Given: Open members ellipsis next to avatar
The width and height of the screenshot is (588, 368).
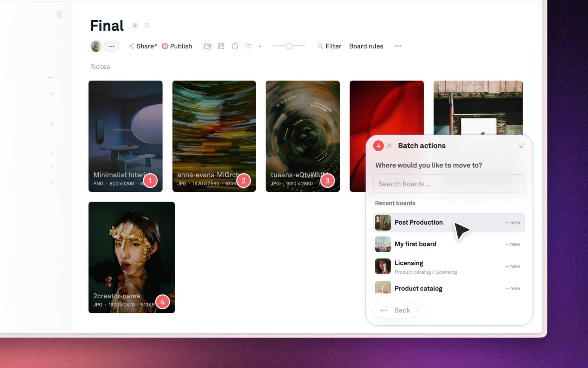Looking at the screenshot, I should [x=111, y=46].
